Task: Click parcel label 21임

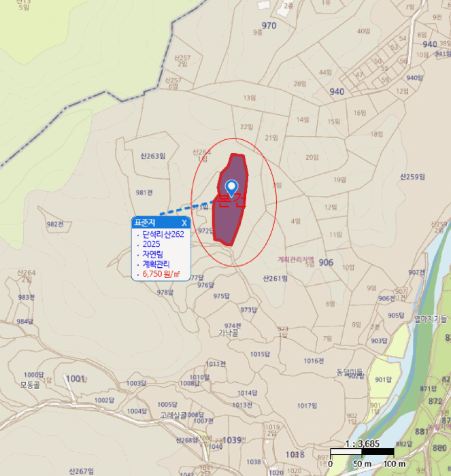Action: (271, 138)
